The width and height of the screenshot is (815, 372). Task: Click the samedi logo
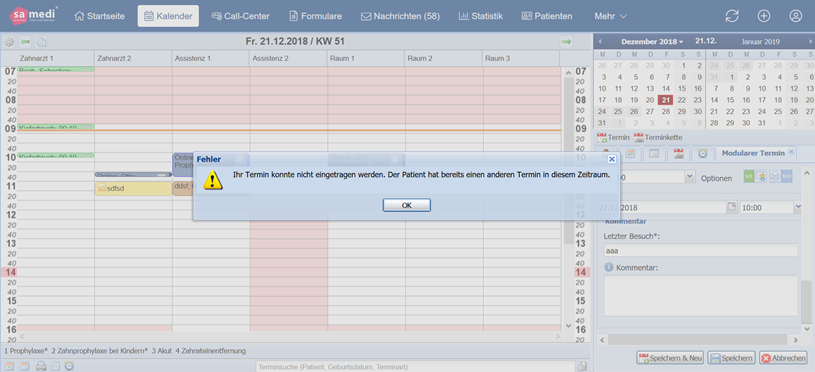point(33,16)
